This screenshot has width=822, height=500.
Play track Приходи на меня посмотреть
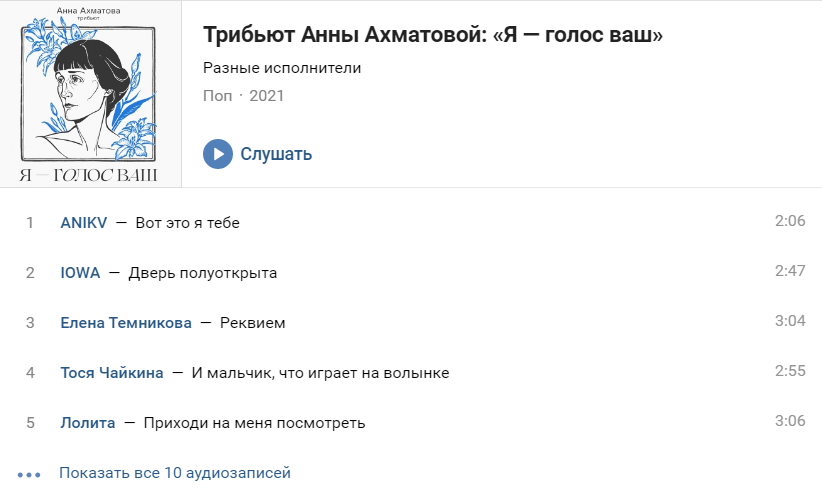[254, 423]
